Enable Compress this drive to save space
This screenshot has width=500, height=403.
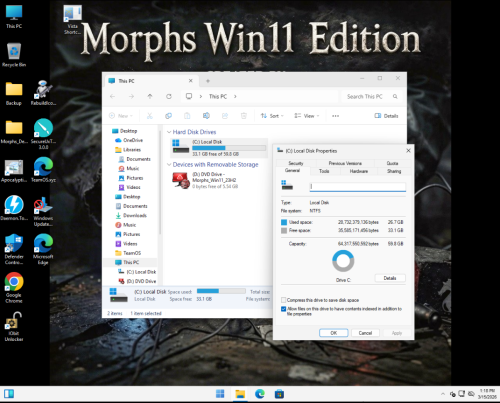coord(284,300)
